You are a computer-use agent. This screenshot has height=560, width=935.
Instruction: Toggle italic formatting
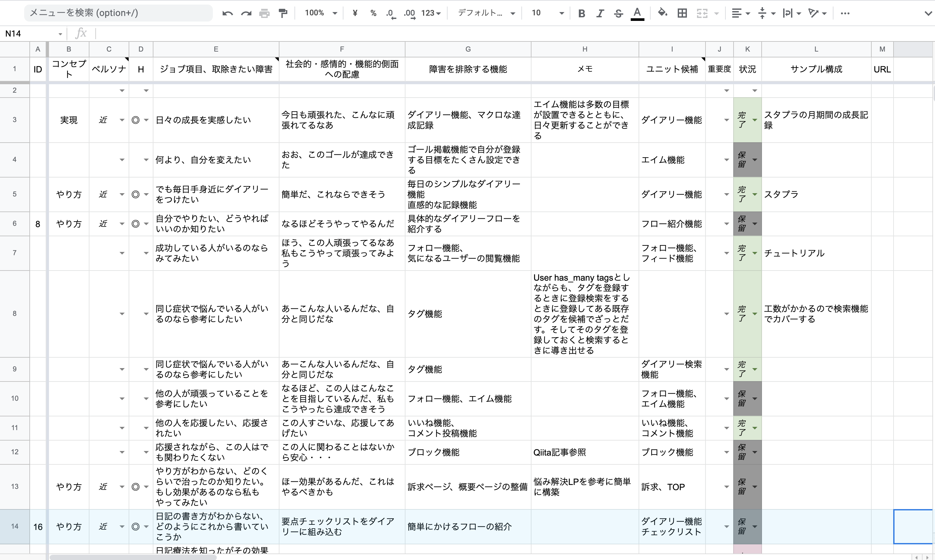click(600, 14)
